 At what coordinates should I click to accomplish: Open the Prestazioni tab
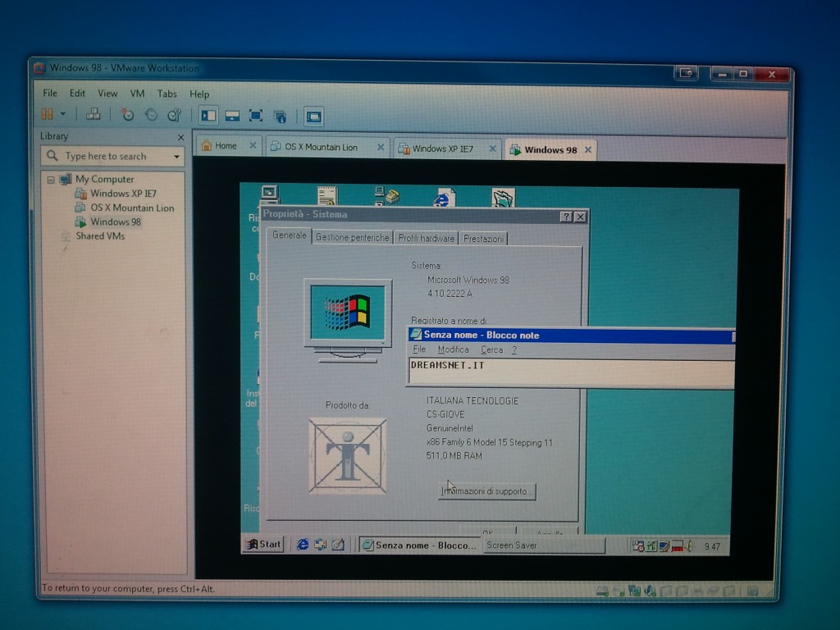(x=482, y=239)
